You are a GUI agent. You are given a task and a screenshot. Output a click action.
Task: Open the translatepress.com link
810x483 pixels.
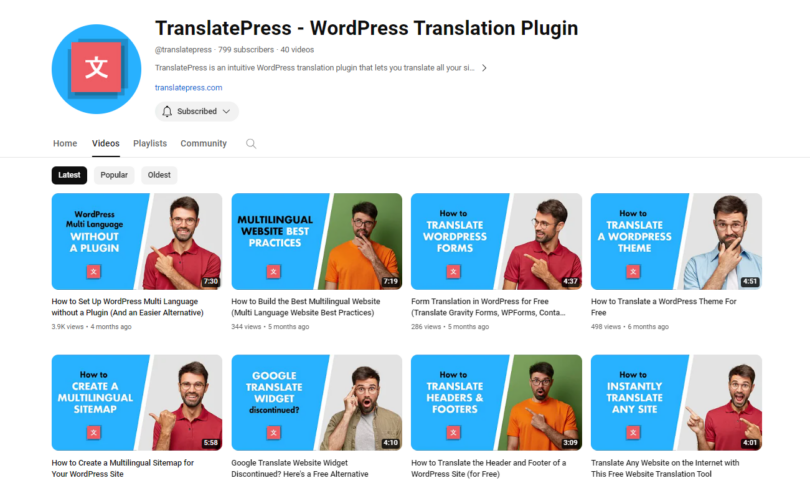(x=189, y=88)
